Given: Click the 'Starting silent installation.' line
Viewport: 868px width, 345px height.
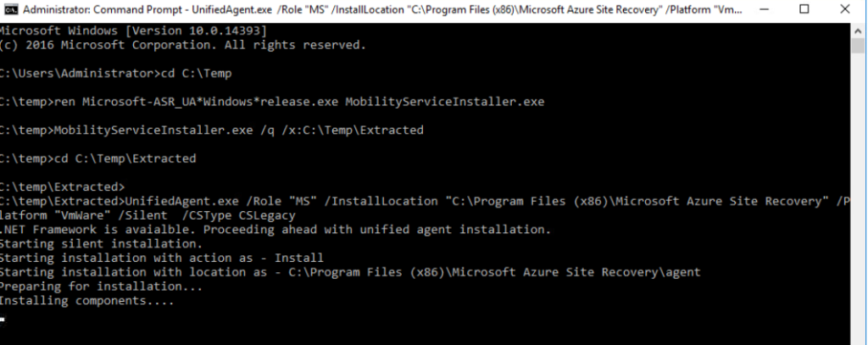Looking at the screenshot, I should click(102, 243).
